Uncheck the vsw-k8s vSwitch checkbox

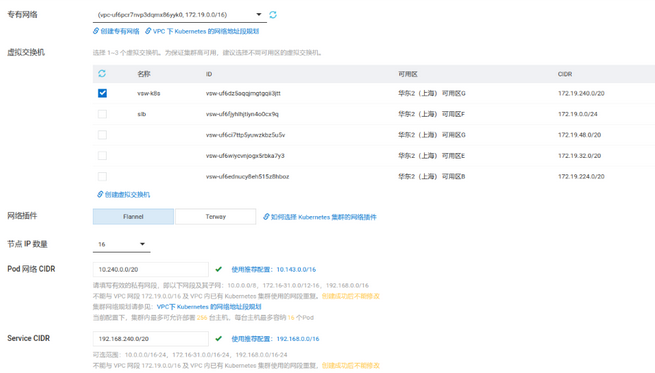point(102,93)
